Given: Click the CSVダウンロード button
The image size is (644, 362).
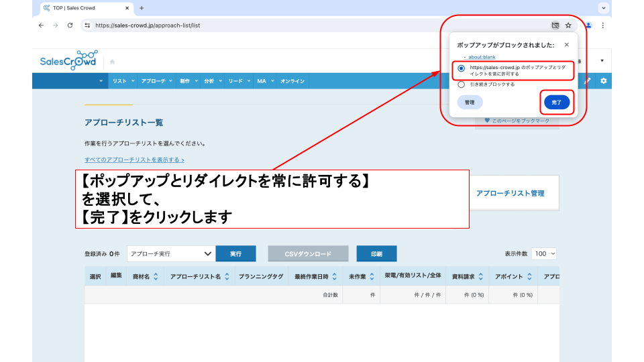Looking at the screenshot, I should click(x=308, y=254).
